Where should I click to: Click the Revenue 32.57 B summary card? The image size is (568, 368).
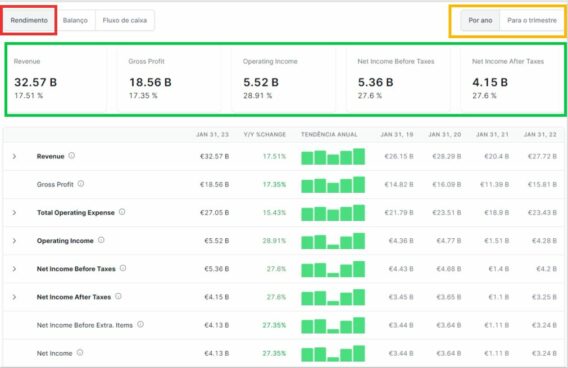click(57, 79)
